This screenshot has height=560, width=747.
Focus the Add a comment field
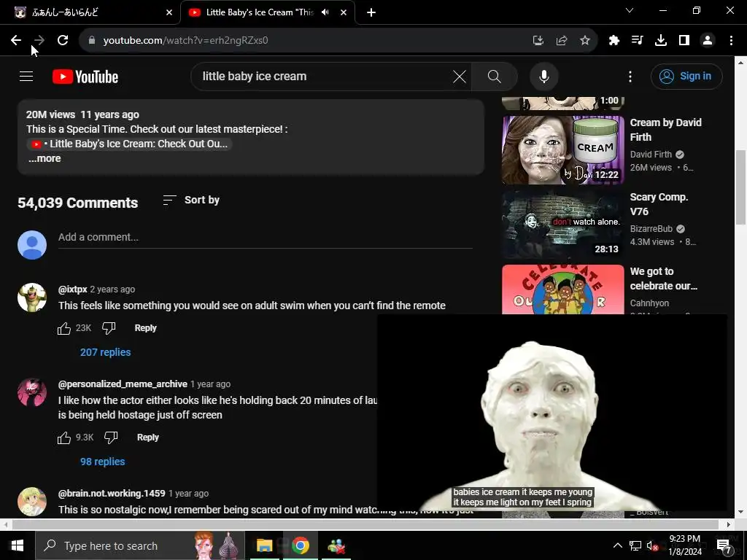tap(266, 237)
